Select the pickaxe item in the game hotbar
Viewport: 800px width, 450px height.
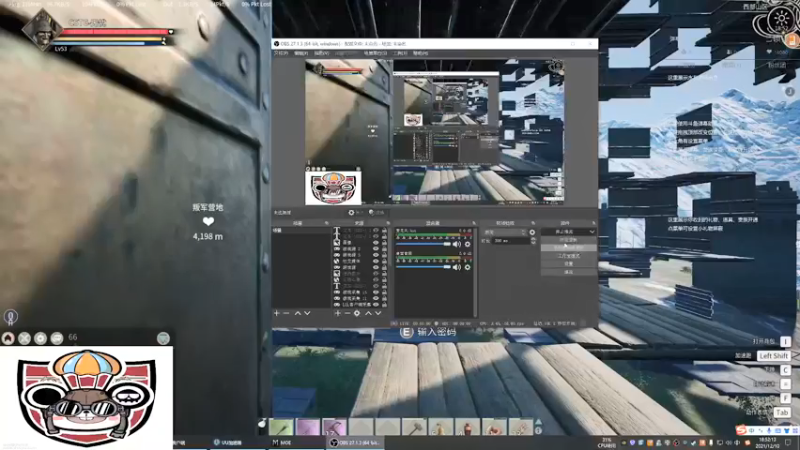coord(334,427)
